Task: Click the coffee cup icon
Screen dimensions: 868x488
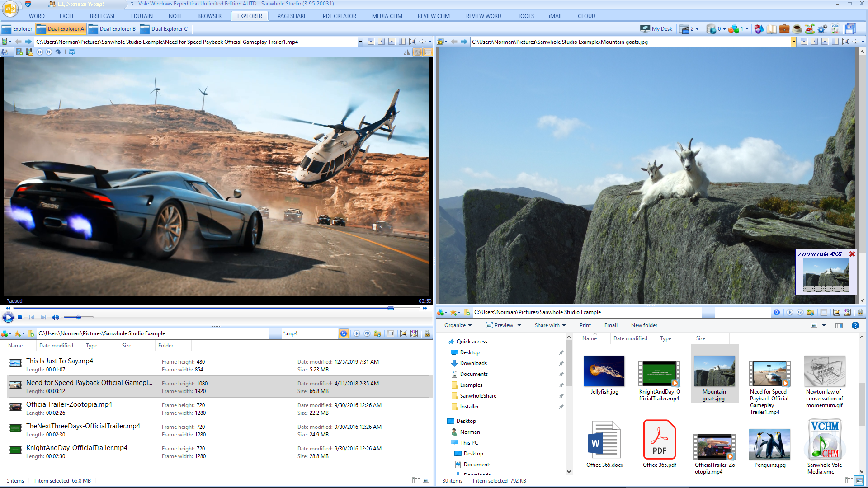Action: 797,29
